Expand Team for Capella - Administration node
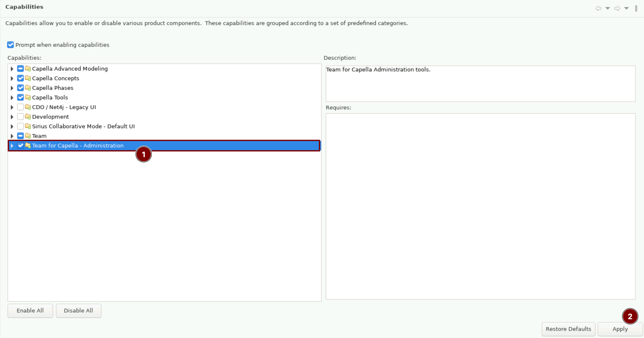Viewport: 644px width, 338px height. click(x=12, y=146)
